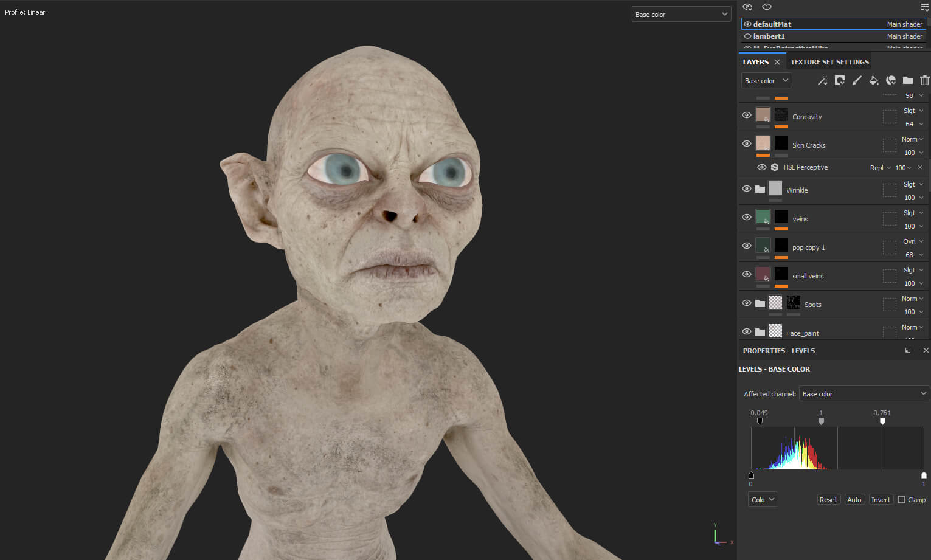Click the show all texture sets eye icon
This screenshot has height=560, width=931.
pos(748,7)
